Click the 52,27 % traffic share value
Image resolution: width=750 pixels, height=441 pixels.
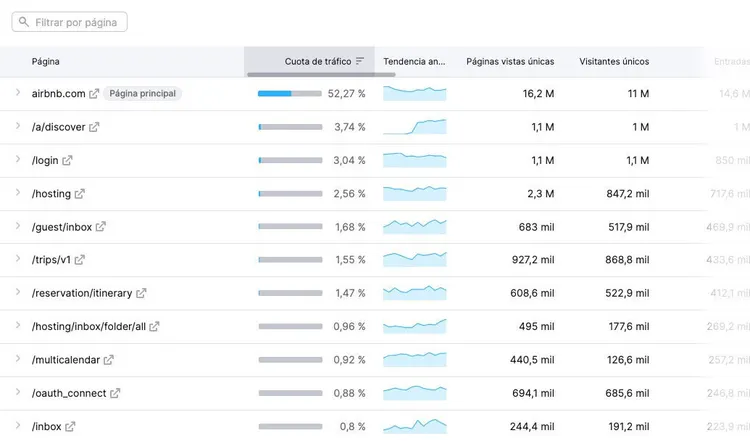click(346, 94)
